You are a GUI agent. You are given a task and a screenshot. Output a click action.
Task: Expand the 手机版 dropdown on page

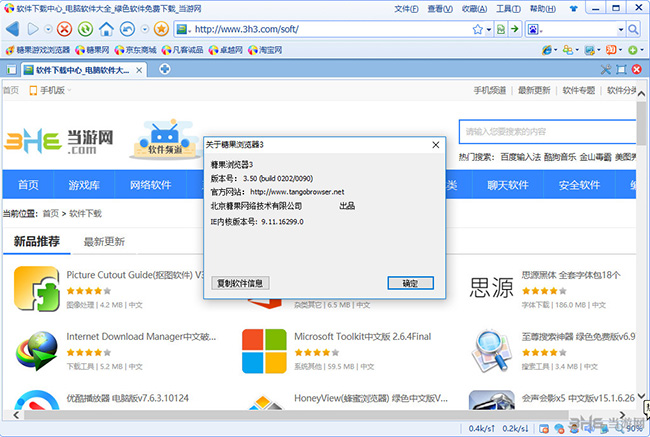click(69, 90)
